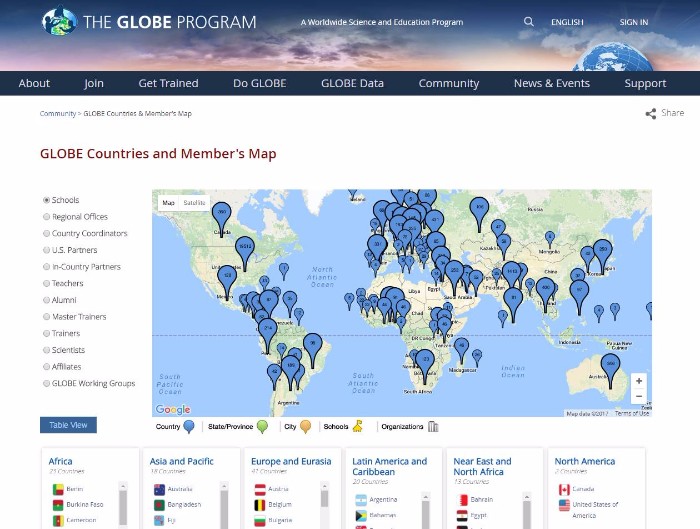Click the Schools legend giraffe icon

(x=358, y=426)
